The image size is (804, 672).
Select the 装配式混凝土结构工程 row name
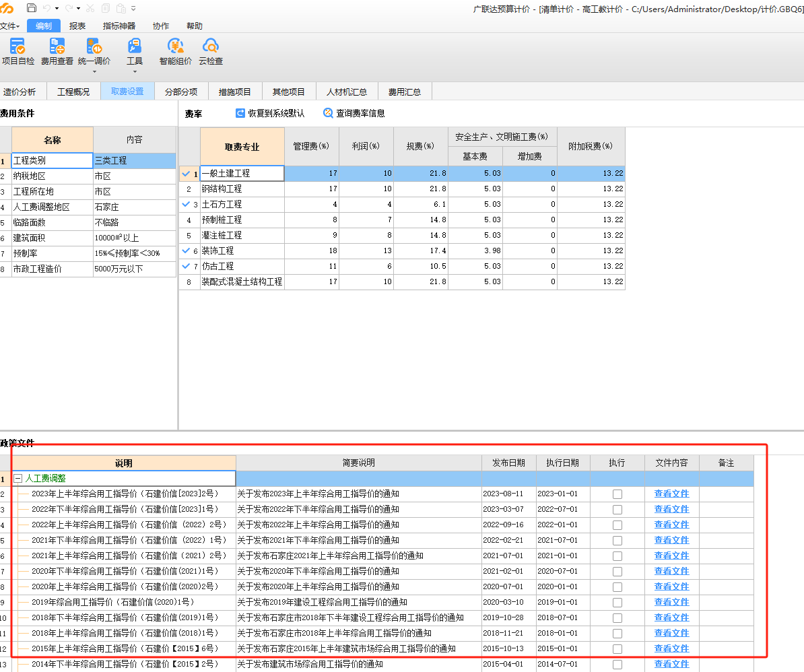[242, 281]
